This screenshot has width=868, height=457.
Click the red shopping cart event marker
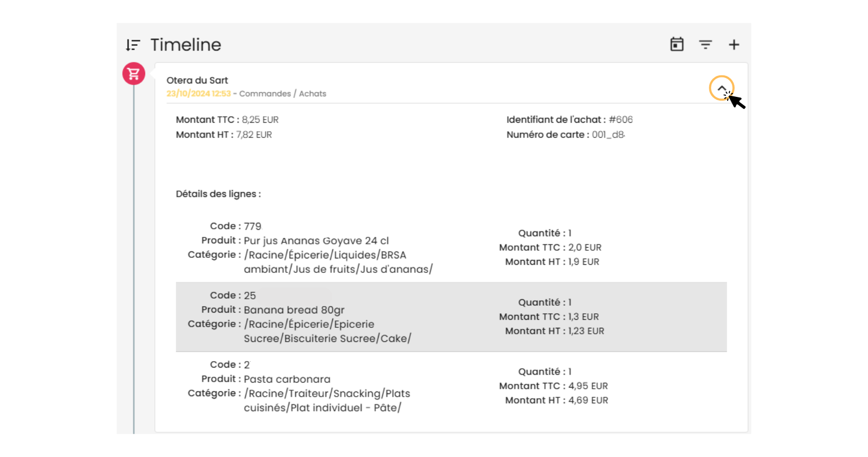pos(134,74)
